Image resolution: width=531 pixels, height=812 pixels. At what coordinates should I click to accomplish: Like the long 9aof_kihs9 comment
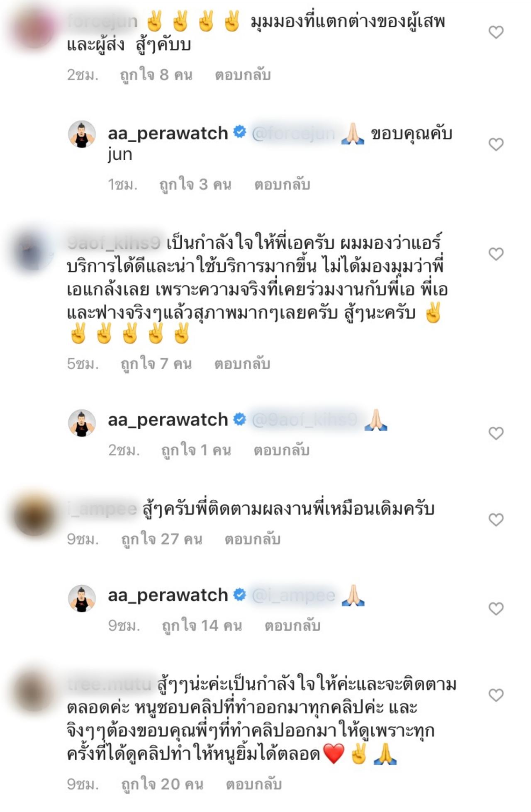[x=496, y=254]
